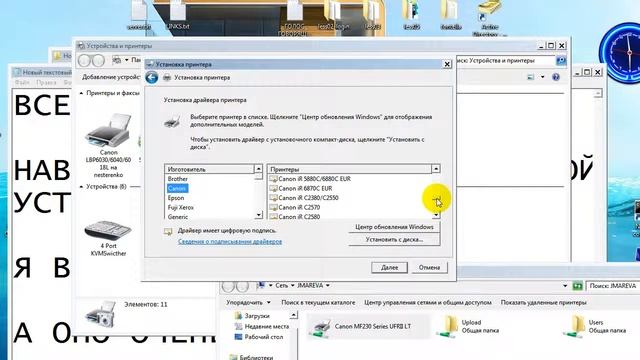
Task: Select Canon iR C2580 printer
Action: coord(295,217)
